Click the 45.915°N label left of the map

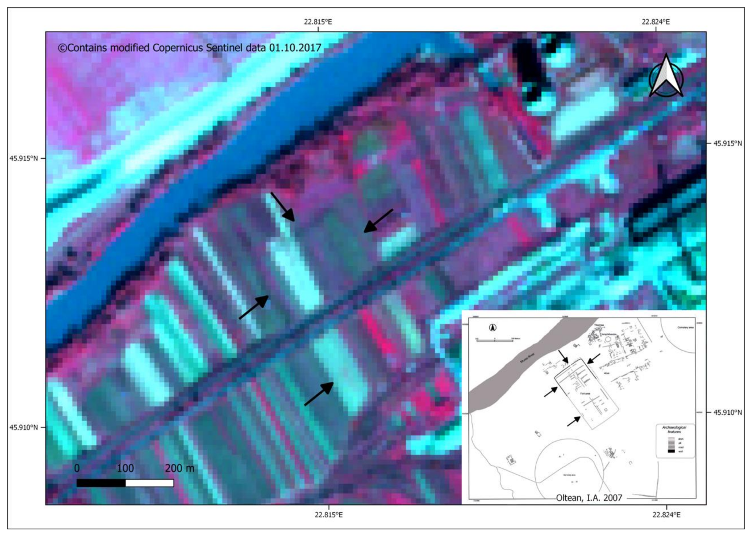pyautogui.click(x=24, y=158)
